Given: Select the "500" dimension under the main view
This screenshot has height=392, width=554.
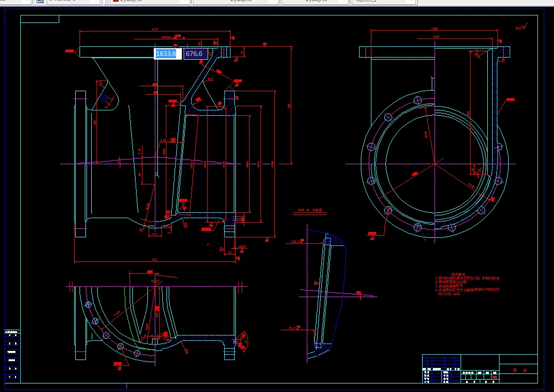Looking at the screenshot, I should [x=155, y=260].
